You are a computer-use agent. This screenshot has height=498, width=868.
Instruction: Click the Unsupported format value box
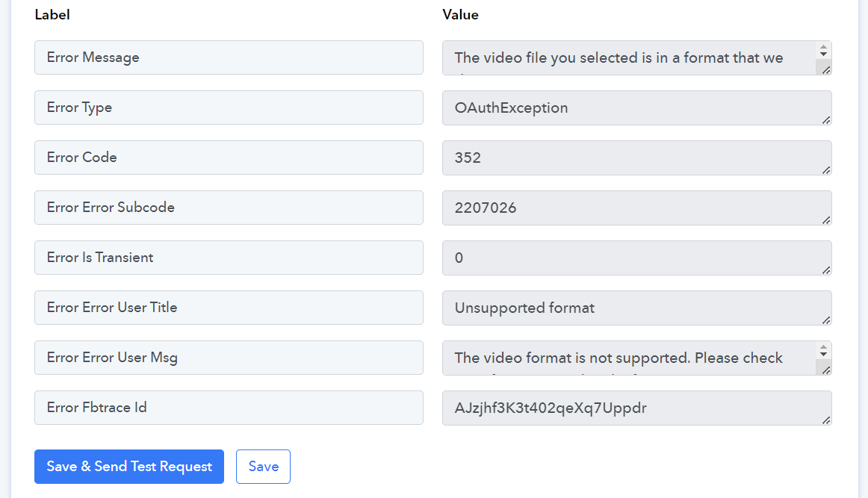point(636,308)
